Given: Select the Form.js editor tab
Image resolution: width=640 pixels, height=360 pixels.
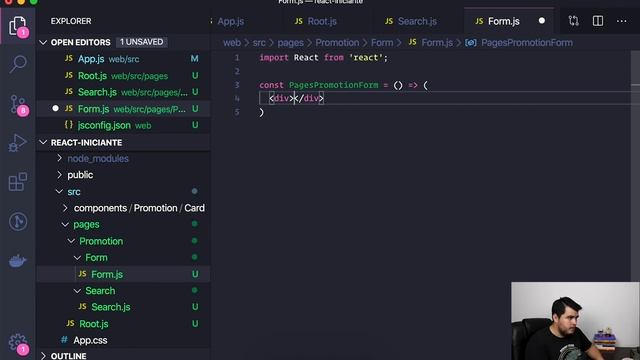Looking at the screenshot, I should click(x=503, y=21).
